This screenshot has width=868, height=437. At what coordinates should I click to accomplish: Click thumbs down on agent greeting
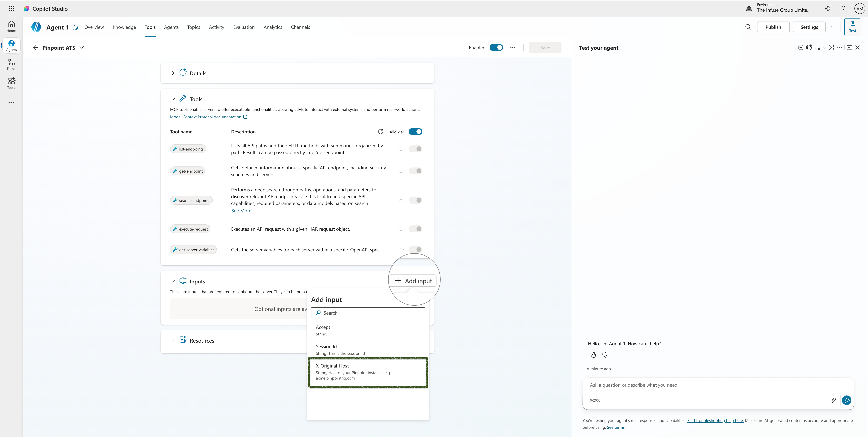pyautogui.click(x=605, y=355)
